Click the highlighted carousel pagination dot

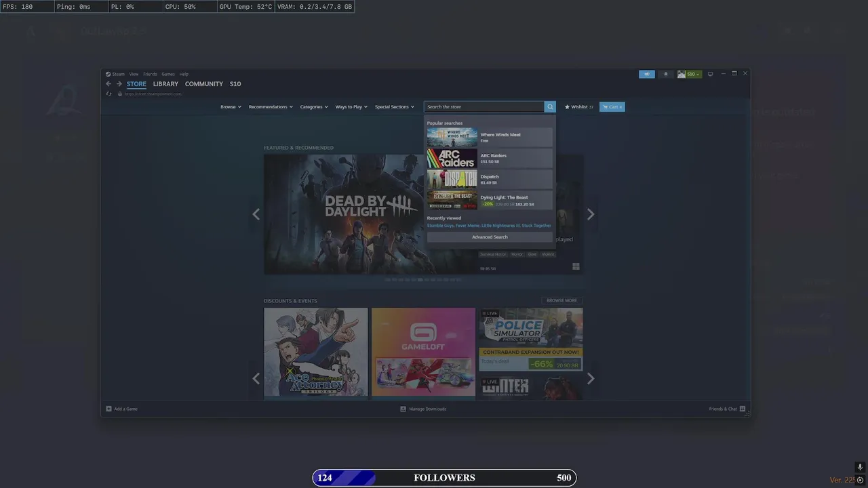click(420, 279)
